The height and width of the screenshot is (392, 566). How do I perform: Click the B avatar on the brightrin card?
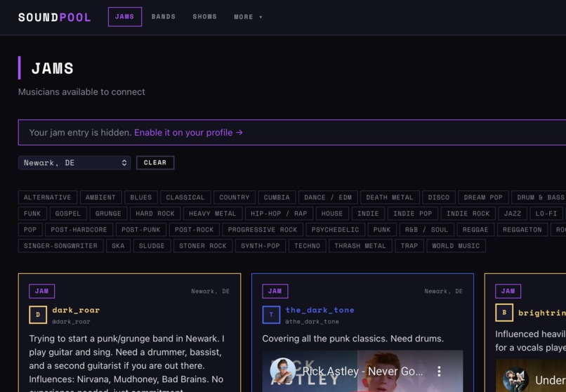point(504,313)
